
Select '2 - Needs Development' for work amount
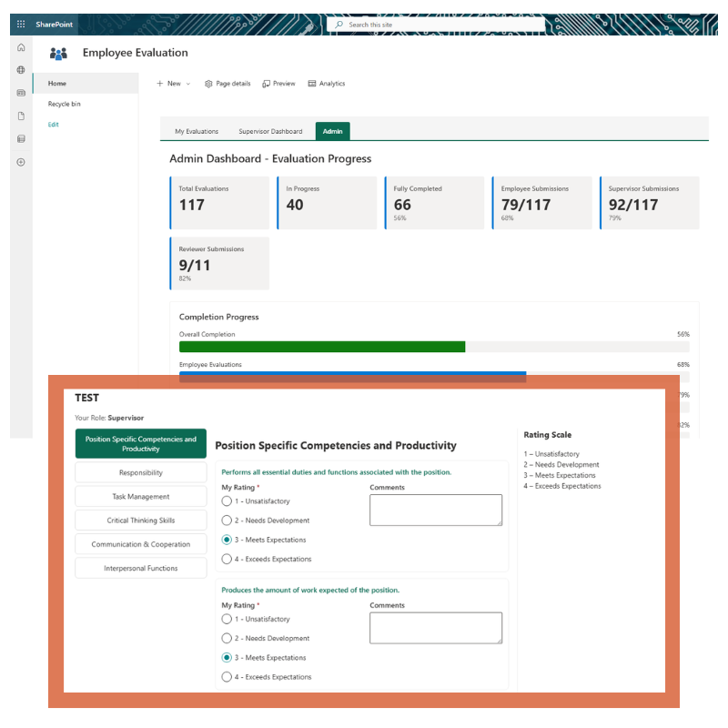coord(227,638)
